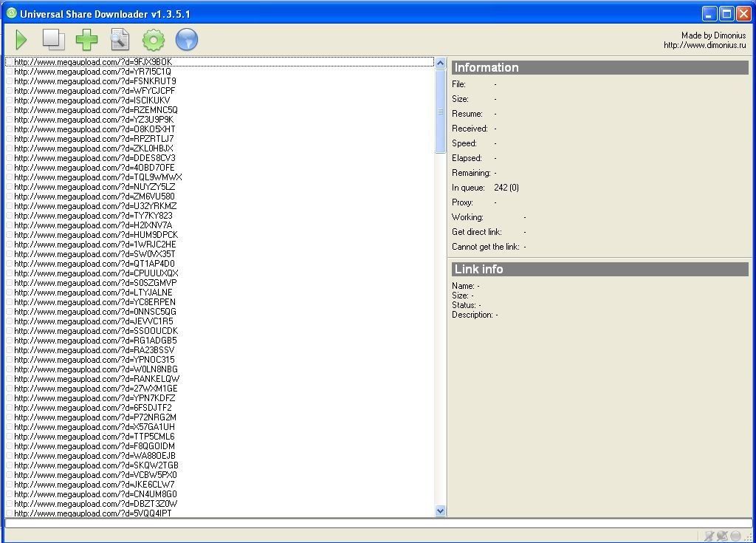
Task: Click the scrollbar down arrow in the link list
Action: click(x=441, y=510)
